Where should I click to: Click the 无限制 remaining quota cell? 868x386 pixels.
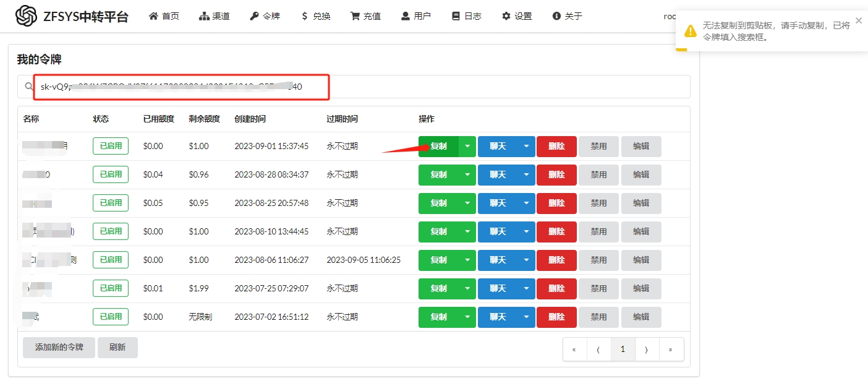coord(200,317)
